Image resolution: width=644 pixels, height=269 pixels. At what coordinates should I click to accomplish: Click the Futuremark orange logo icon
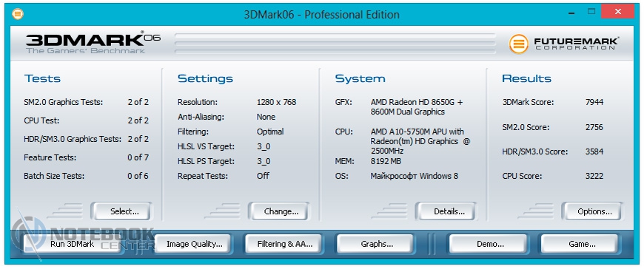(x=519, y=44)
